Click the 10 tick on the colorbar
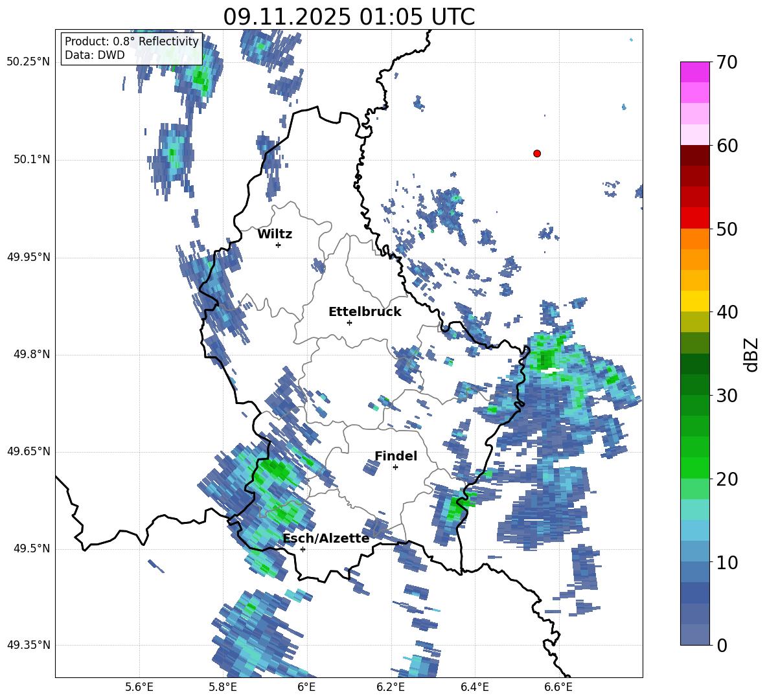This screenshot has width=767, height=700. (727, 562)
